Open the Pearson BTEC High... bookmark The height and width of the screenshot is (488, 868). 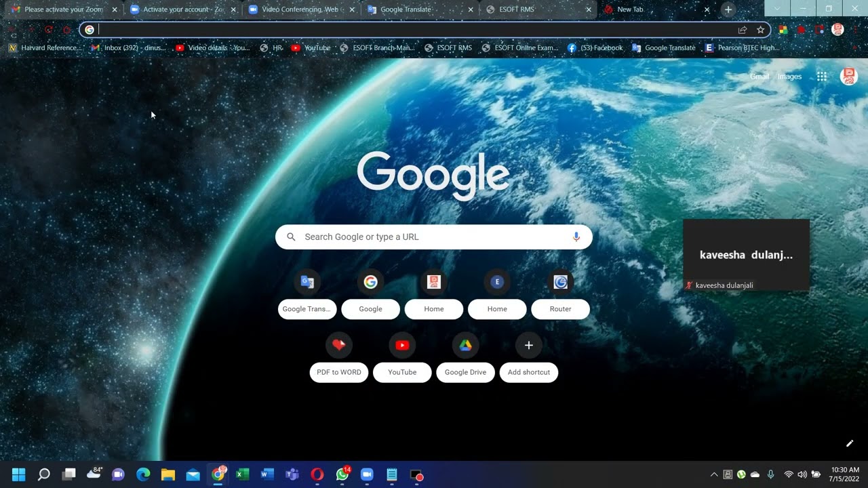click(x=742, y=48)
